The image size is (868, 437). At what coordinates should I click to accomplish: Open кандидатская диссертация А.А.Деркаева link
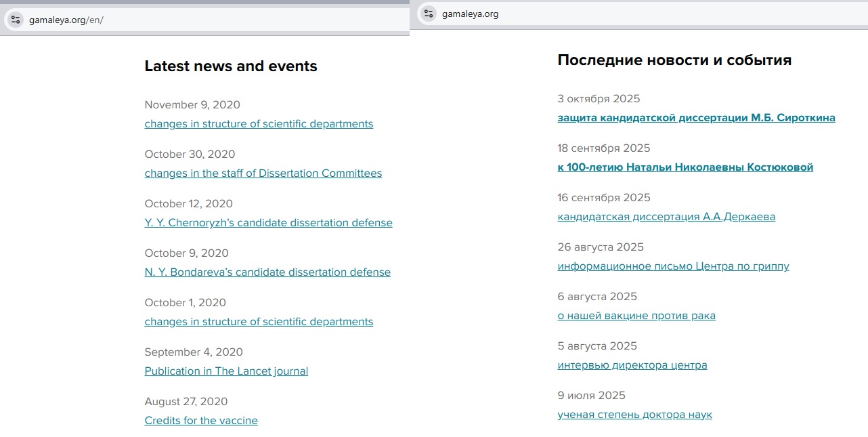pyautogui.click(x=666, y=217)
